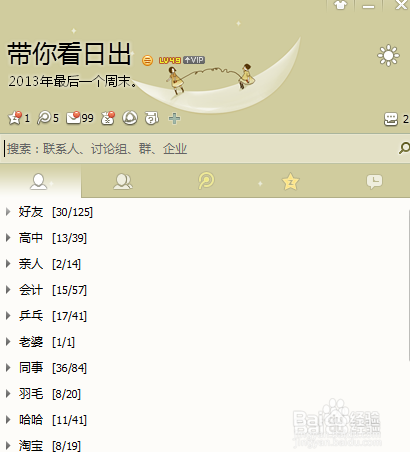
Task: Click the plus icon to add apps
Action: point(174,118)
